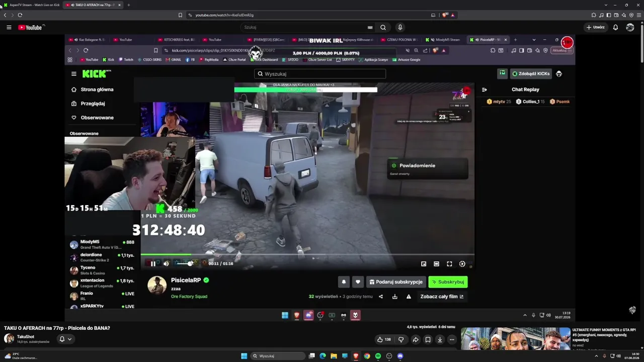Collapse the Chat Replay panel
Screen dimensions: 644x362
tap(485, 89)
